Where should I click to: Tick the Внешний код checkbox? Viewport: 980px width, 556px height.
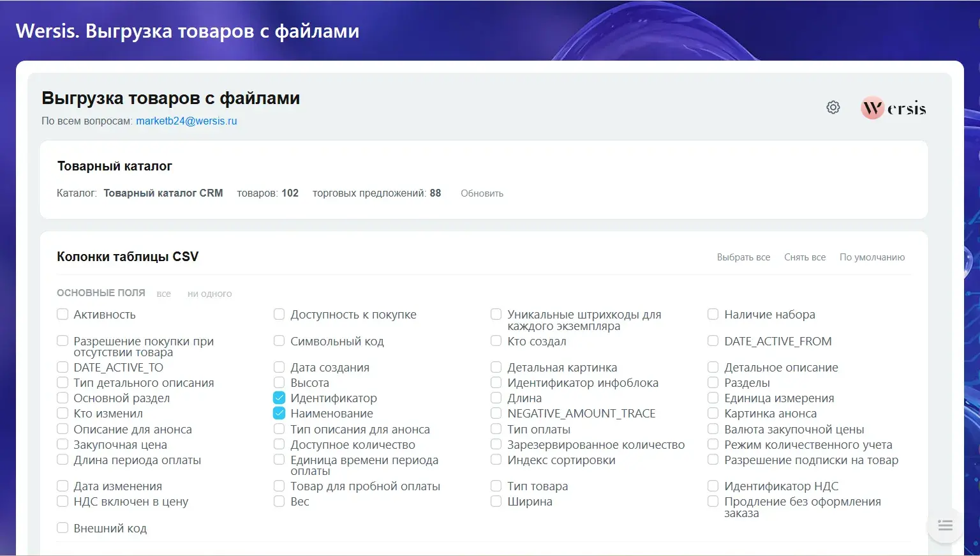coord(63,528)
